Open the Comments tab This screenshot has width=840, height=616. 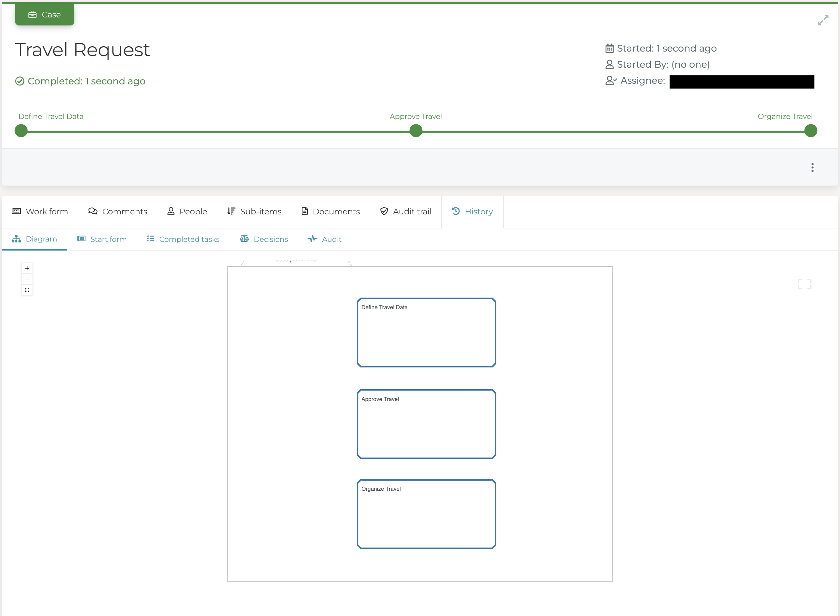pos(118,211)
